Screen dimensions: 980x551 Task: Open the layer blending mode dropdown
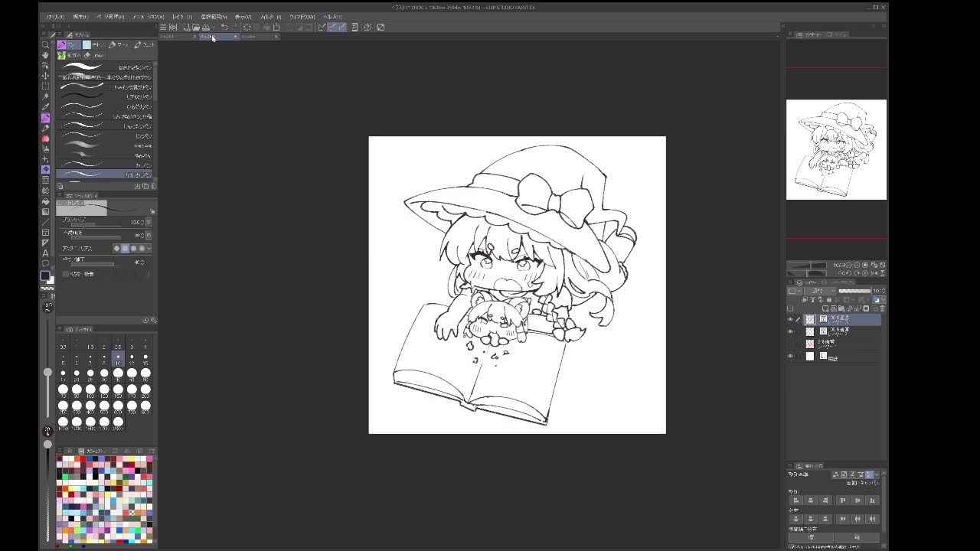(818, 291)
